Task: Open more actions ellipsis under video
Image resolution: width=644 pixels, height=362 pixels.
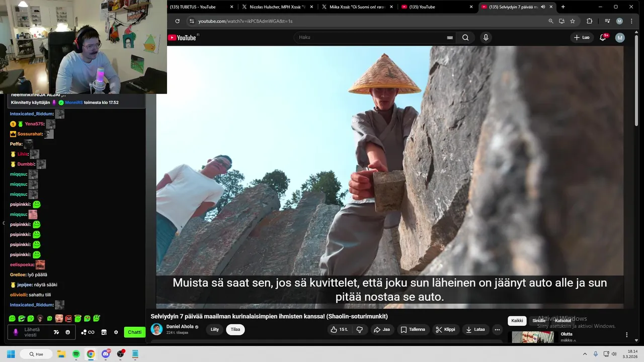Action: pyautogui.click(x=497, y=330)
